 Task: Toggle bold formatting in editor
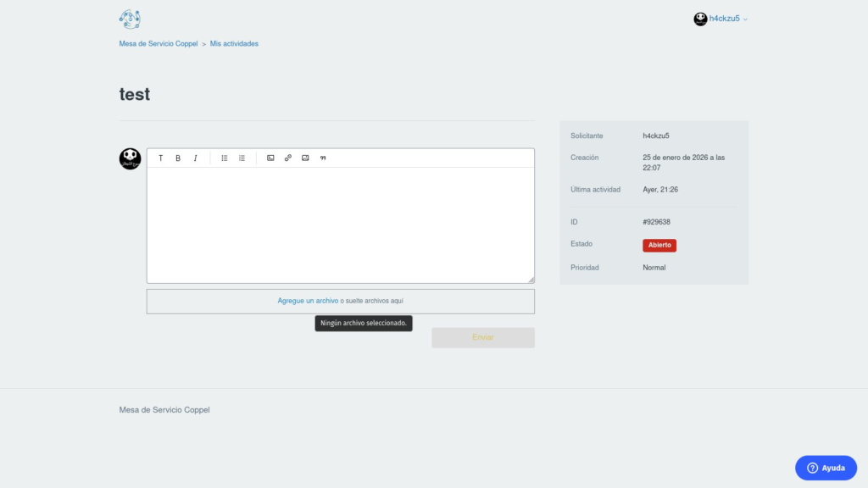pyautogui.click(x=178, y=158)
